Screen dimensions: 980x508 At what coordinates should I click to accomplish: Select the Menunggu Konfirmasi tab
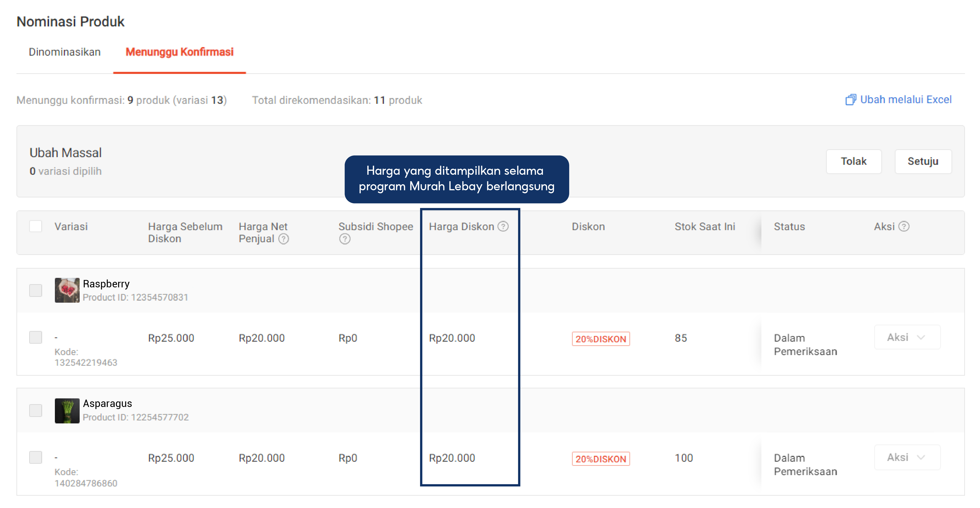(x=179, y=52)
